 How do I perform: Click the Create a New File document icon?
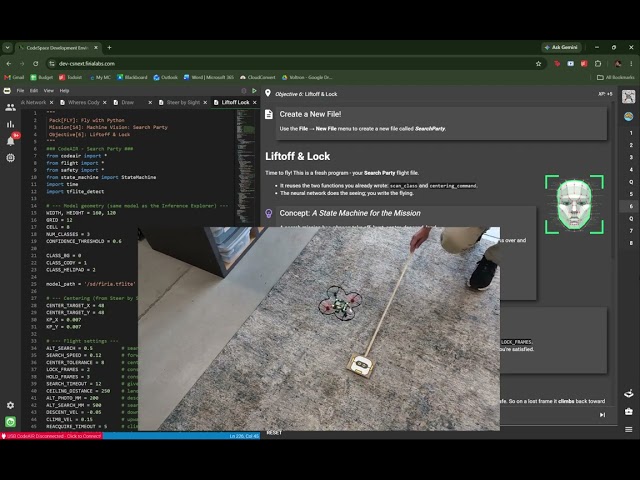click(269, 114)
